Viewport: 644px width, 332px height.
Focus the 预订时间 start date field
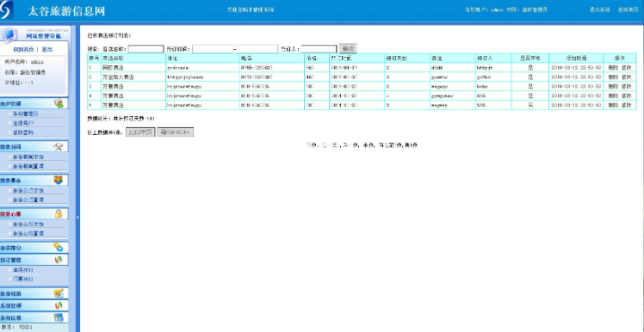point(213,49)
